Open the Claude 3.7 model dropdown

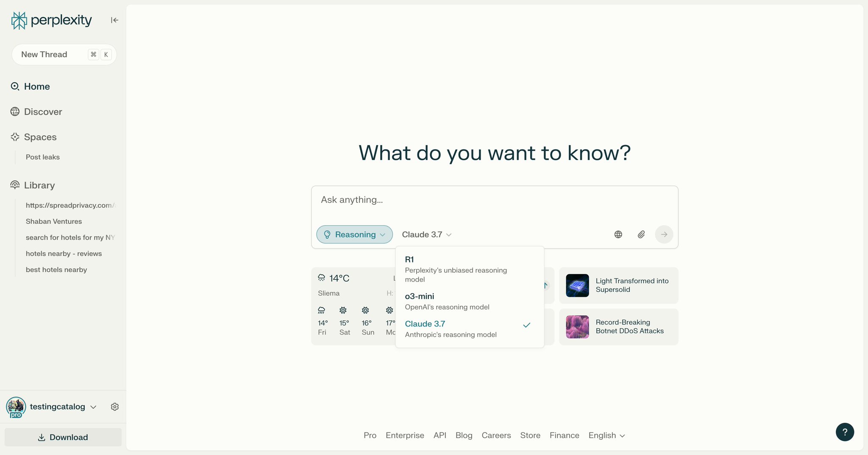(427, 234)
